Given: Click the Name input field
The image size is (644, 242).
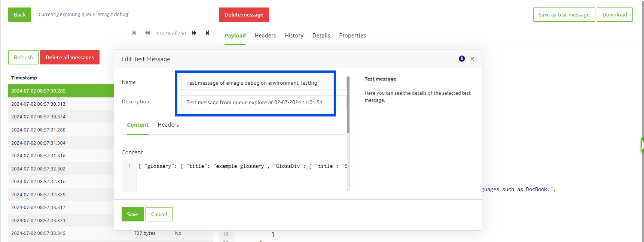Looking at the screenshot, I should click(x=257, y=83).
